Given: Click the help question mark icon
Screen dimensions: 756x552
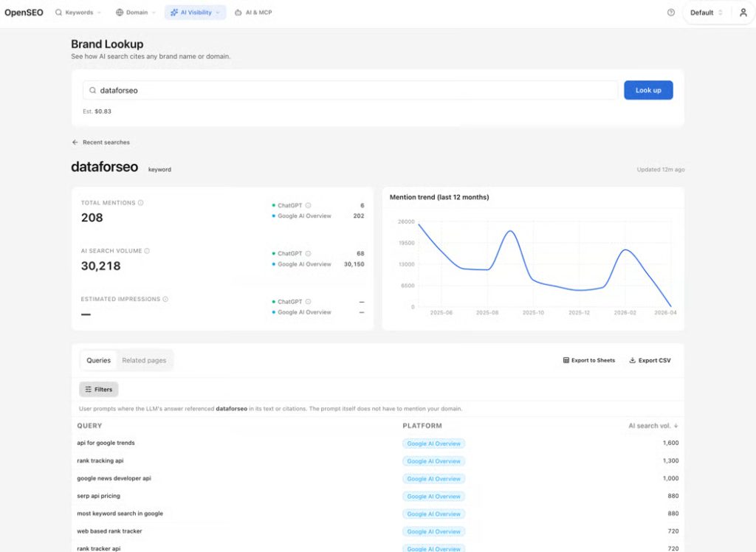Looking at the screenshot, I should pyautogui.click(x=670, y=13).
